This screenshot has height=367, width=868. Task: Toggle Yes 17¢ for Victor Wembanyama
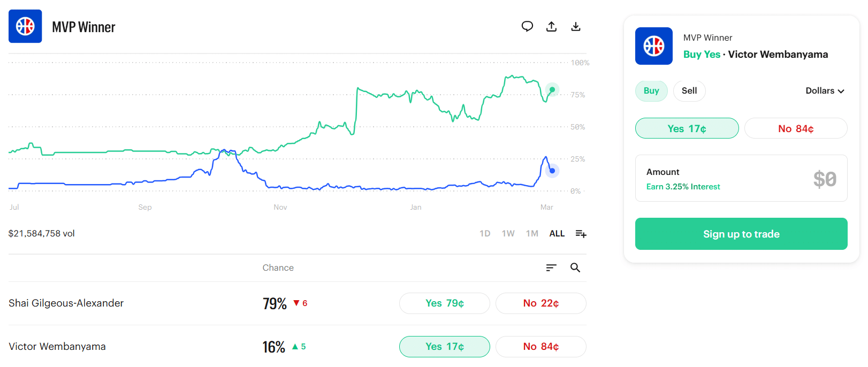[444, 346]
